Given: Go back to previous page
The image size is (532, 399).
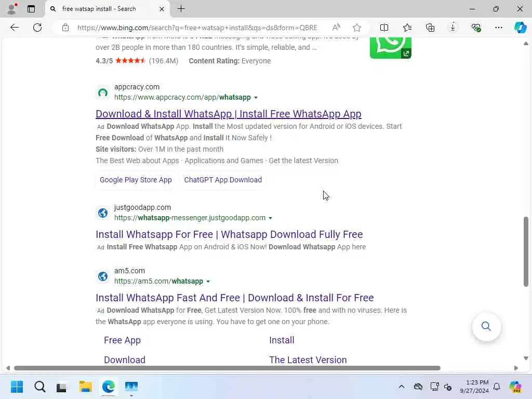Looking at the screenshot, I should [14, 28].
